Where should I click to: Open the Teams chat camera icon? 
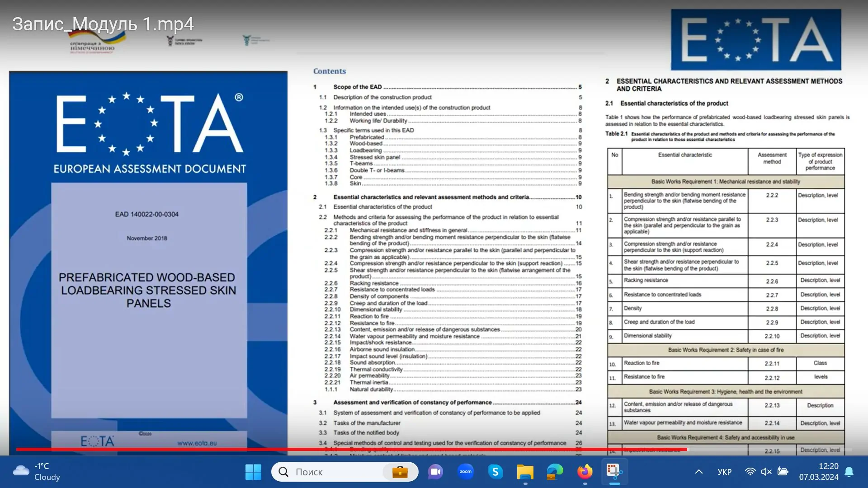point(435,472)
